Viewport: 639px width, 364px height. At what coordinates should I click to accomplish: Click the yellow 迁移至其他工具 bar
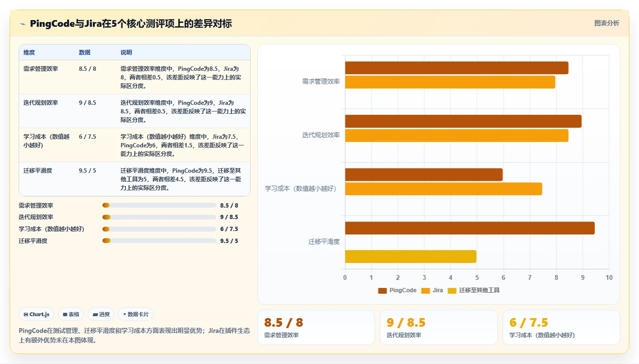pos(411,256)
